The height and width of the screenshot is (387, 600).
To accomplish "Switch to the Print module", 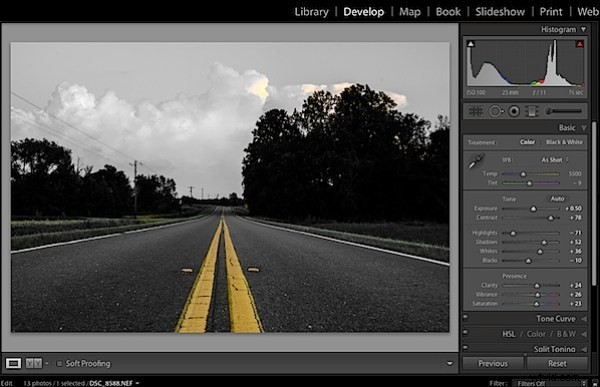I will point(551,12).
